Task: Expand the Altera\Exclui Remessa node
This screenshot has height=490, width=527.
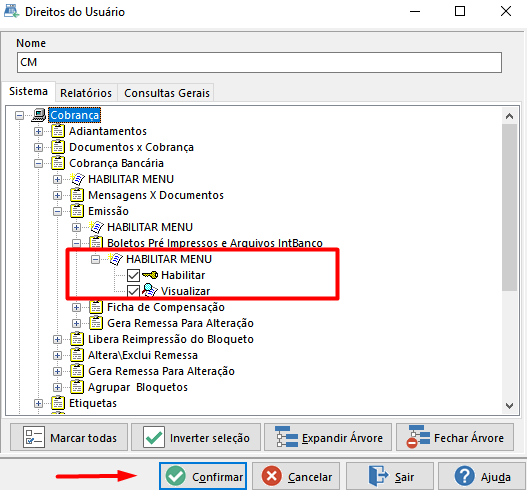Action: coord(57,356)
